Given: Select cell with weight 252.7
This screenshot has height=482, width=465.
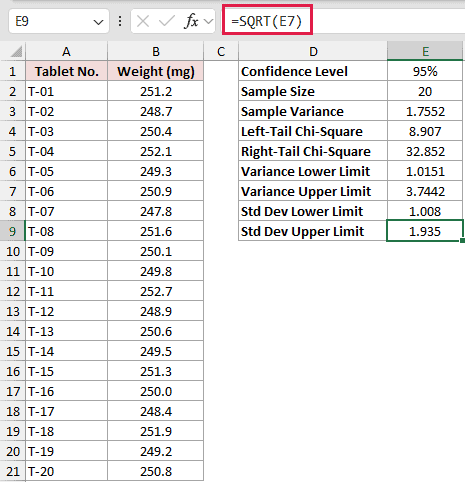Looking at the screenshot, I should pos(156,291).
